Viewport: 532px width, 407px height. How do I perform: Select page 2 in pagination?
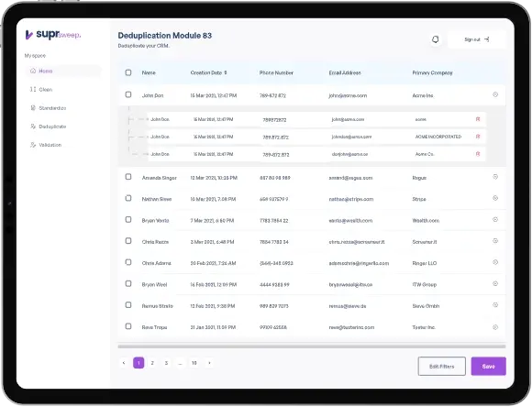pos(152,363)
